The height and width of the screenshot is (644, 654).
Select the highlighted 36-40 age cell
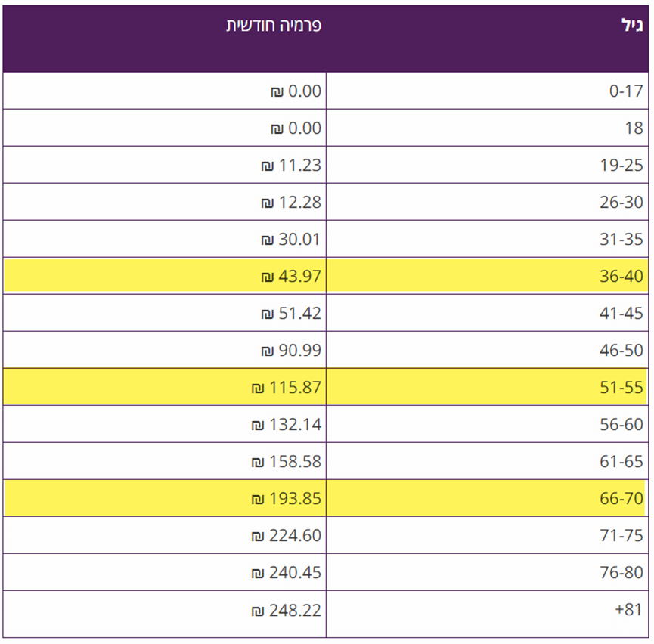point(621,277)
